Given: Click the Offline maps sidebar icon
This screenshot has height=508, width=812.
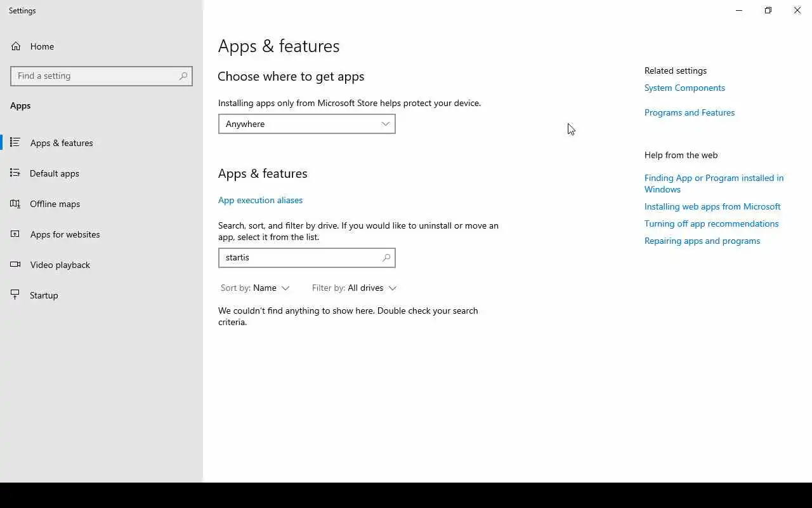Looking at the screenshot, I should (x=15, y=203).
